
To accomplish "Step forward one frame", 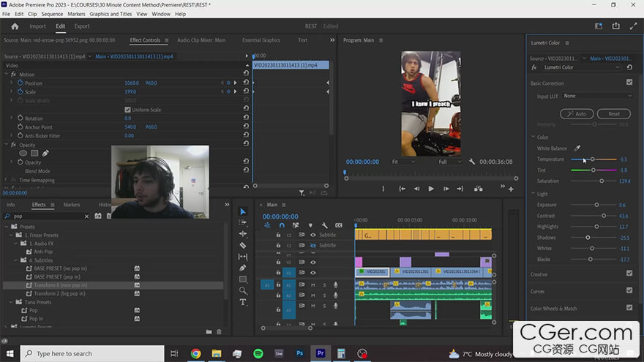I will pos(446,189).
